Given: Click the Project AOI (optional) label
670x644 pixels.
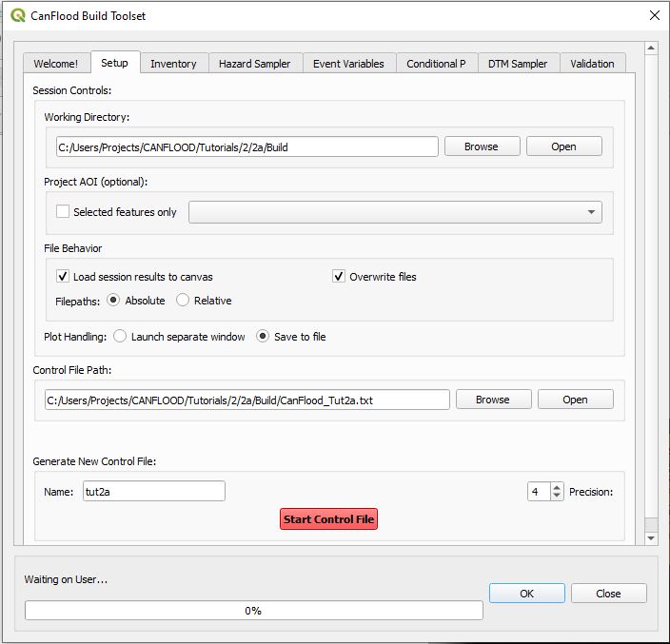Looking at the screenshot, I should tap(96, 182).
